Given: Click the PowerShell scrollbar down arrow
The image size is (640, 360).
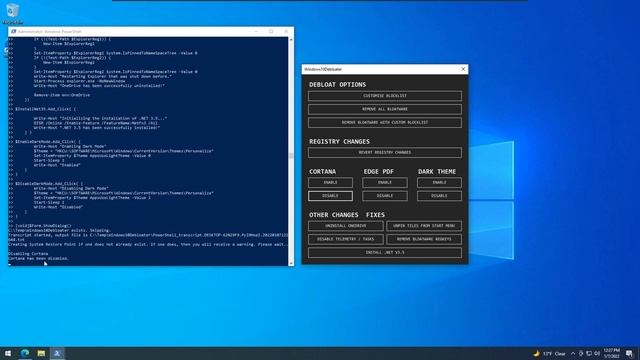Looking at the screenshot, I should point(291,263).
